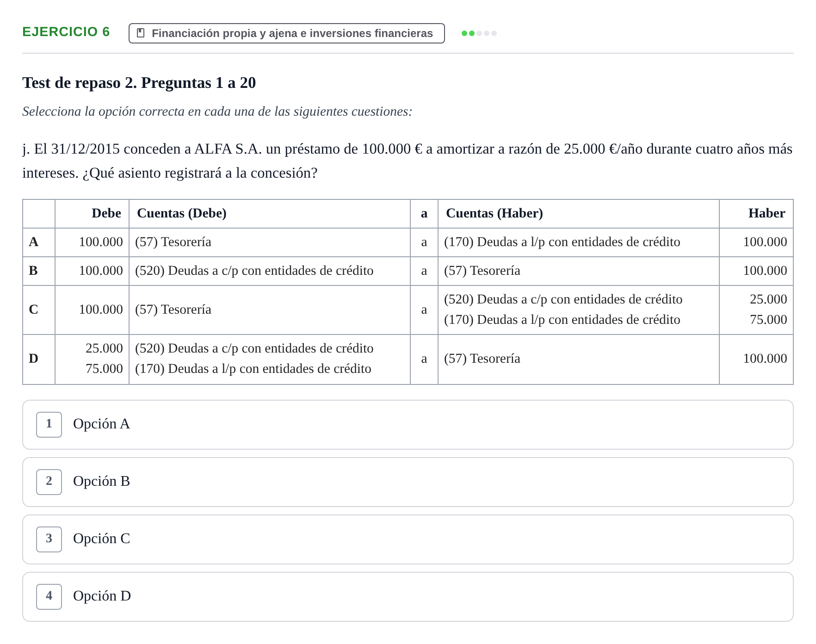The height and width of the screenshot is (644, 816).
Task: Click the Test de repaso 2 title
Action: coord(139,83)
